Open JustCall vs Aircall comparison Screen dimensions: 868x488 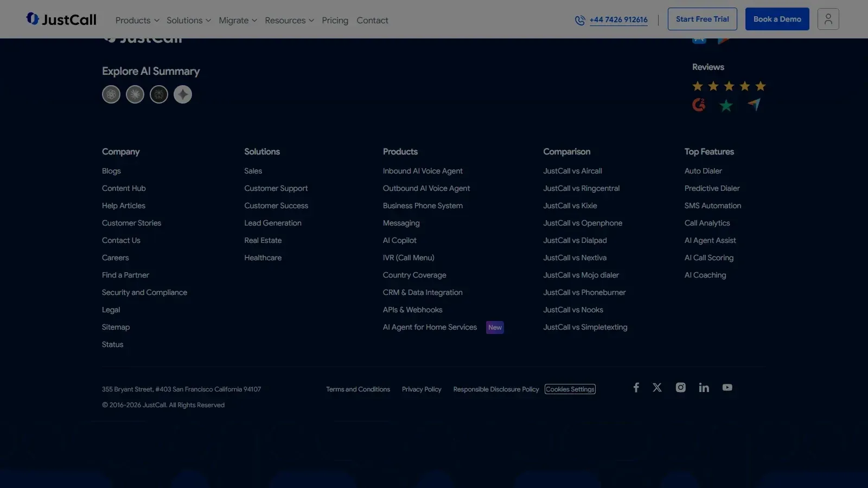point(573,171)
